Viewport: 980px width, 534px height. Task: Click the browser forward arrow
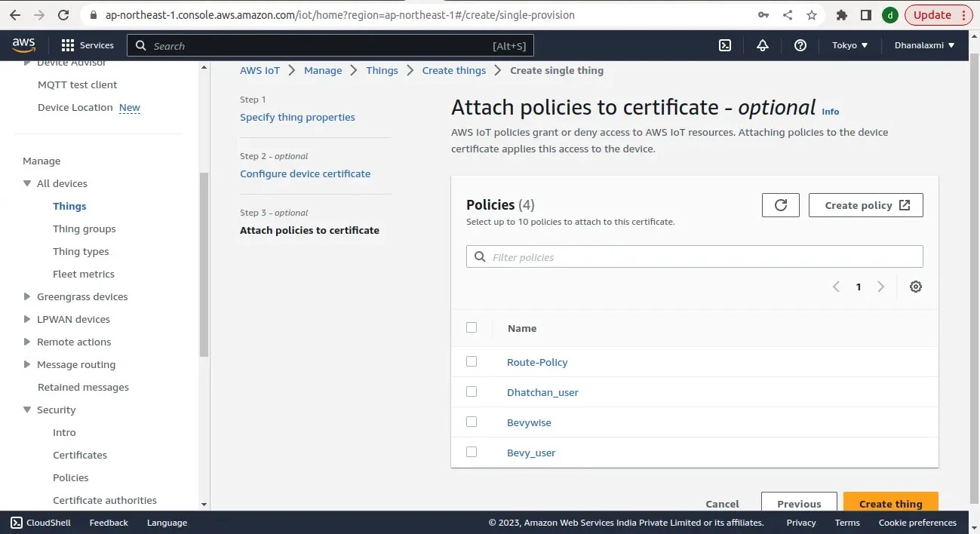coord(40,15)
